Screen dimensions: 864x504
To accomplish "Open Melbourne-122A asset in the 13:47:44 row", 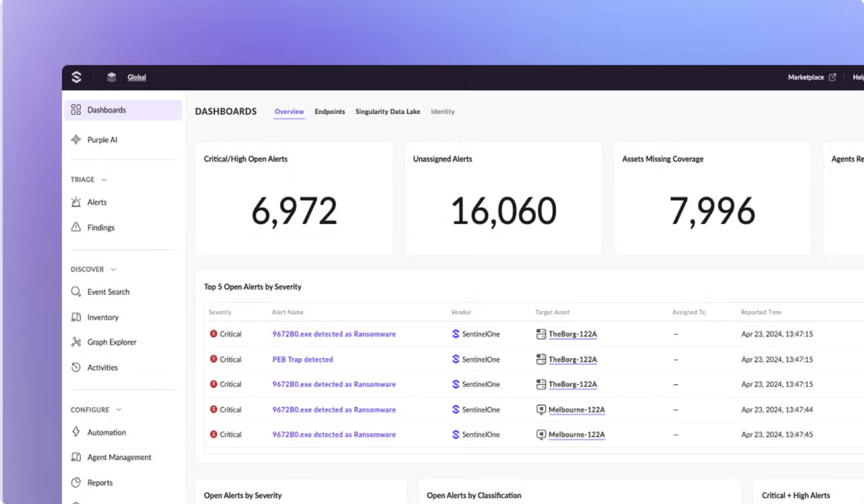I will (x=577, y=410).
